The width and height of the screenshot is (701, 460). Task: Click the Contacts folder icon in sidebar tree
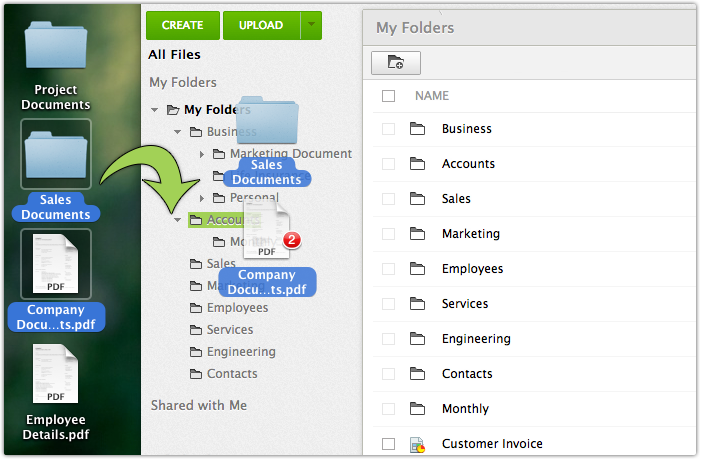click(x=197, y=374)
